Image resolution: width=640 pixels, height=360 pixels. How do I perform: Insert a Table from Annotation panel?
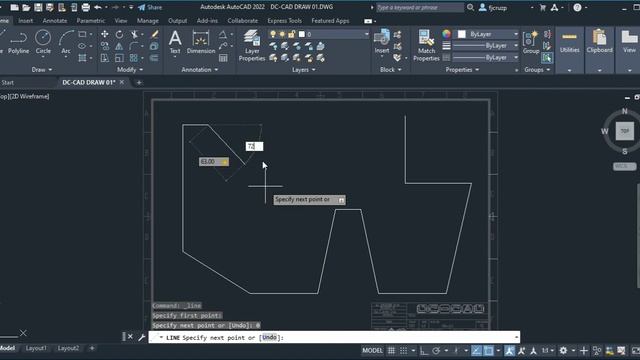[x=223, y=58]
